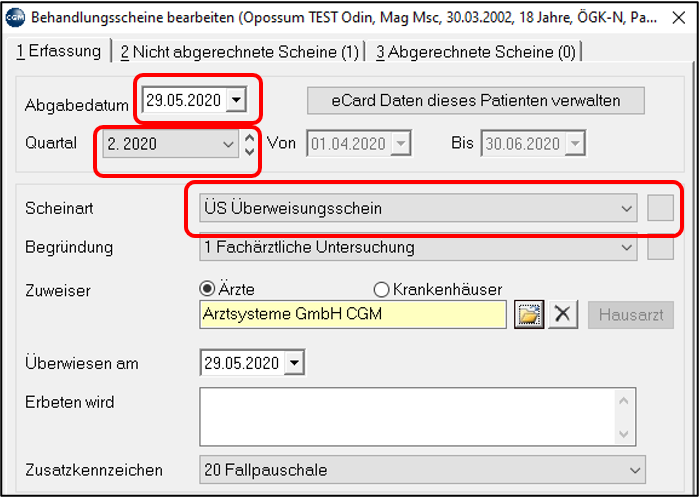The height and width of the screenshot is (498, 700).
Task: Open the Abgabedatum date picker arrow
Action: pos(236,100)
